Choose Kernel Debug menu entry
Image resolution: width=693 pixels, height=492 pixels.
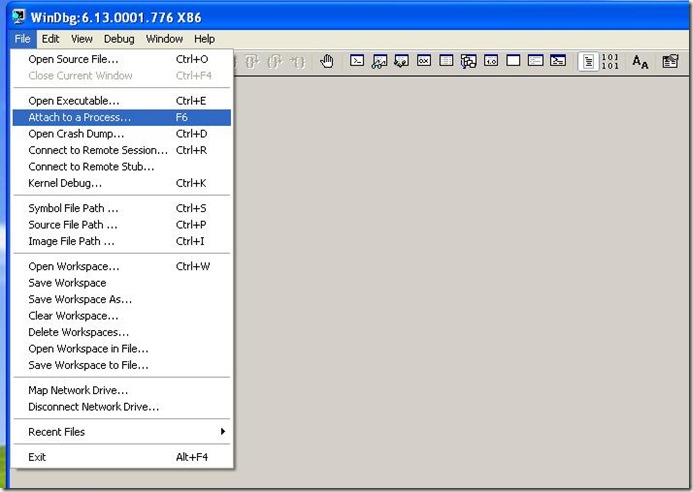pos(122,183)
